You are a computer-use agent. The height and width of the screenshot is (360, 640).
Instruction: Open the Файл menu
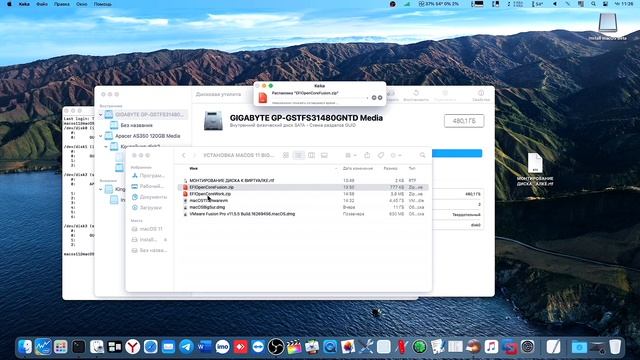[x=42, y=4]
